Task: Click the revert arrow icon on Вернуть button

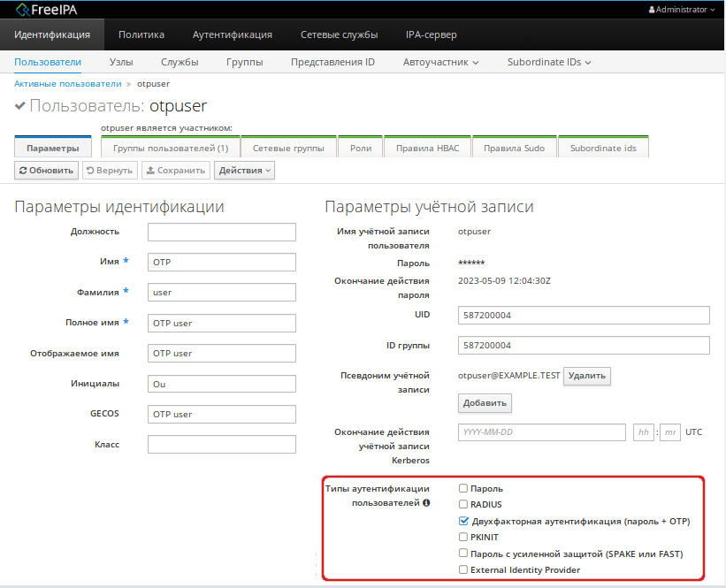Action: [90, 170]
